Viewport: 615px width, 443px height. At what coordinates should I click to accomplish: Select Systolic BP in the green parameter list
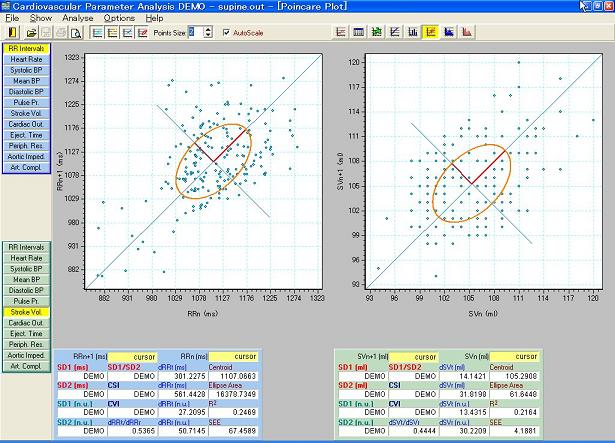(x=26, y=269)
